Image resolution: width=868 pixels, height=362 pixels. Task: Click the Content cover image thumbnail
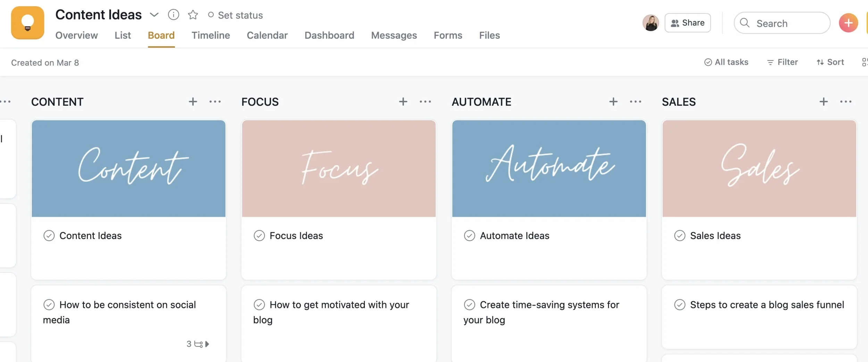[x=128, y=169]
